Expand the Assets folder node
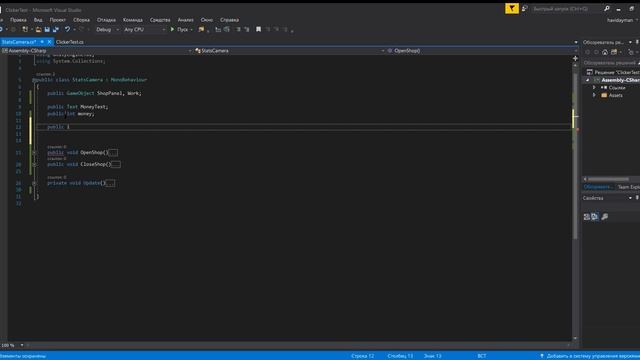 [594, 95]
